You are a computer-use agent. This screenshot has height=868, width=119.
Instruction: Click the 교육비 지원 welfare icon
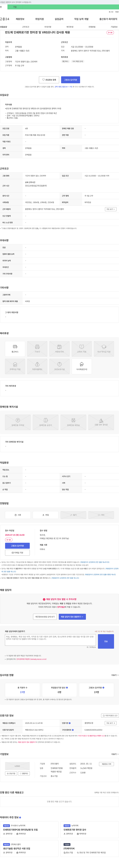[82, 349]
